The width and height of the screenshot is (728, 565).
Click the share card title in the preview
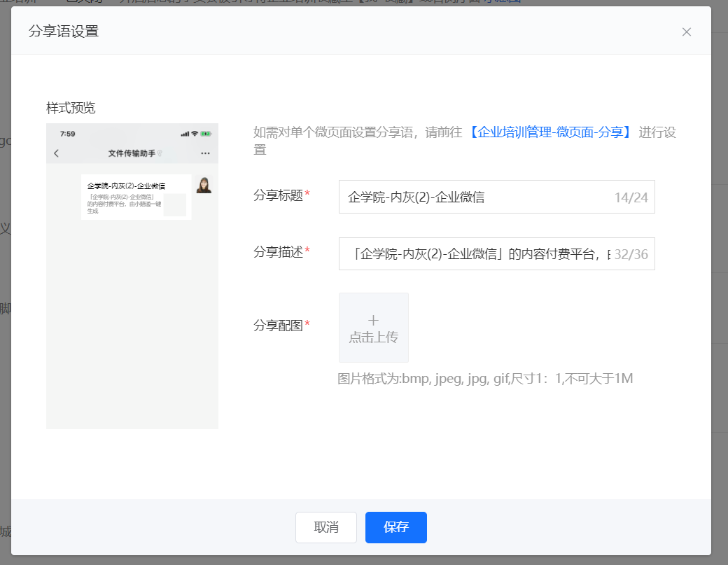[126, 186]
